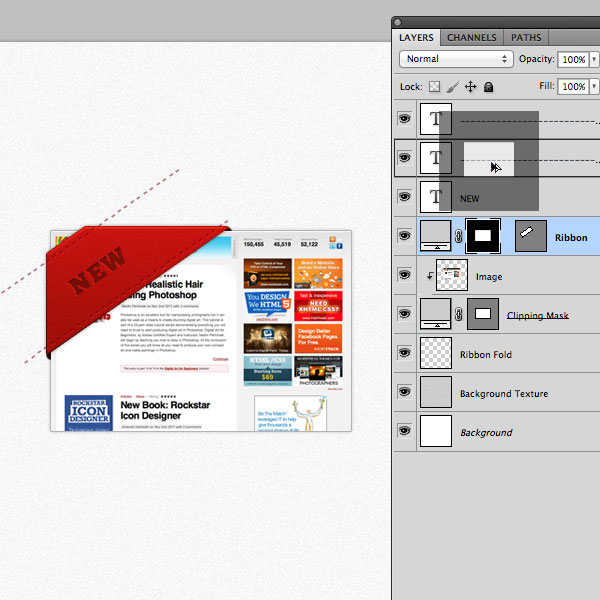Click the clipping arrow on Image layer
Image resolution: width=600 pixels, height=600 pixels.
(430, 275)
